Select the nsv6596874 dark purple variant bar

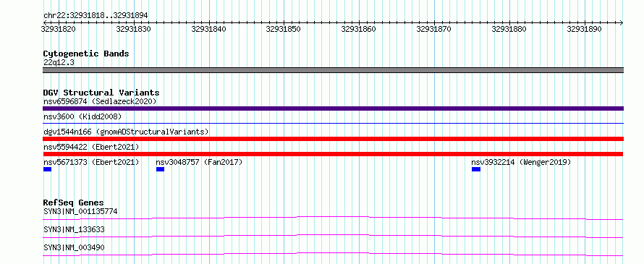pos(333,108)
